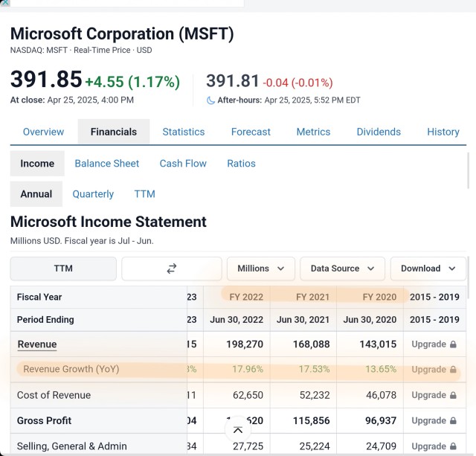Open the History tab
Image resolution: width=476 pixels, height=456 pixels.
click(x=443, y=132)
